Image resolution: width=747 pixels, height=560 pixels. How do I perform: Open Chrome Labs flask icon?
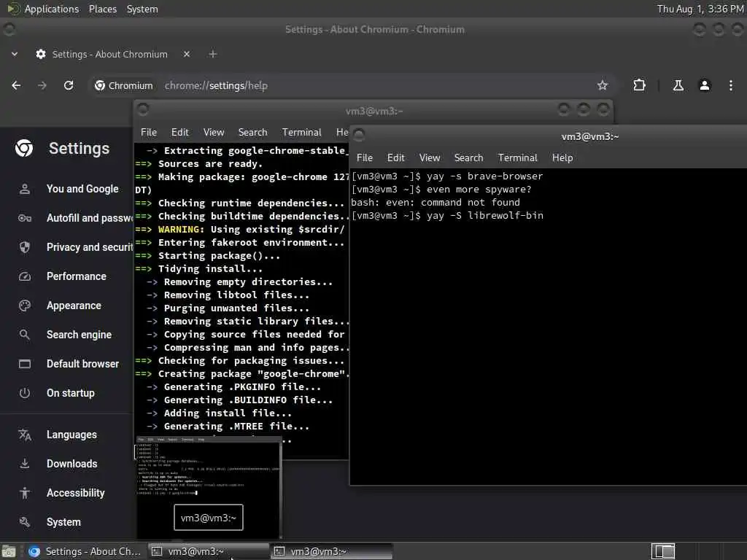pyautogui.click(x=678, y=85)
